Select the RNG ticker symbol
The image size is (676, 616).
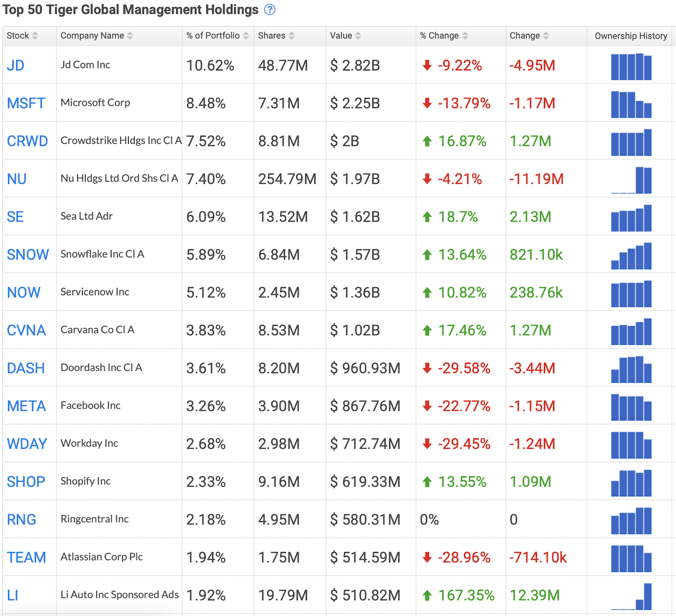(x=22, y=519)
